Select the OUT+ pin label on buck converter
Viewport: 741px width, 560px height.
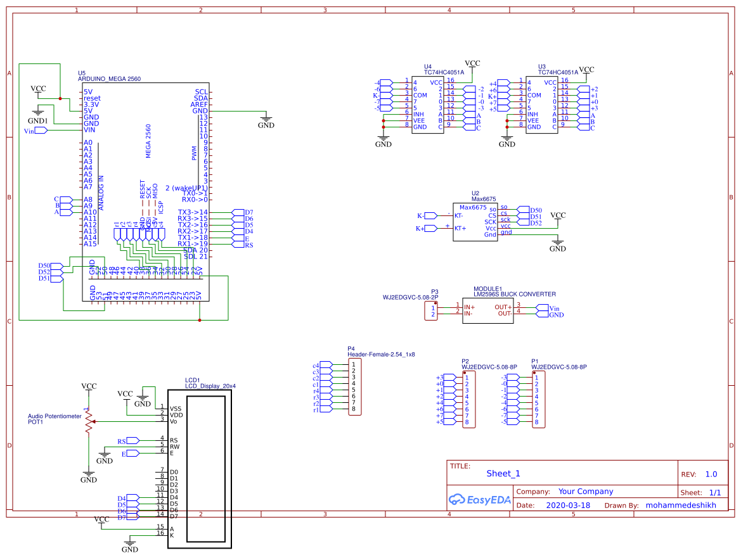[503, 307]
